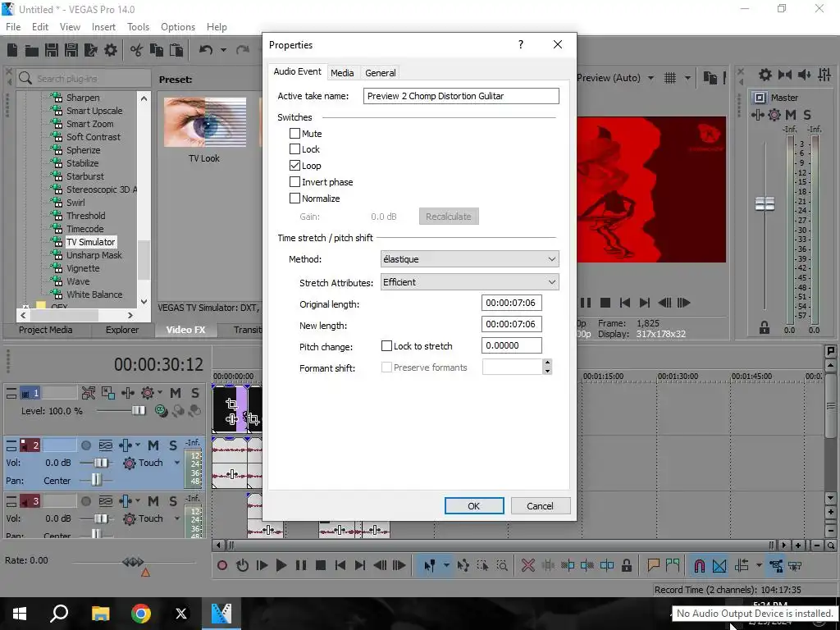Arm track 2 for record
Image resolution: width=840 pixels, height=630 pixels.
pyautogui.click(x=85, y=445)
